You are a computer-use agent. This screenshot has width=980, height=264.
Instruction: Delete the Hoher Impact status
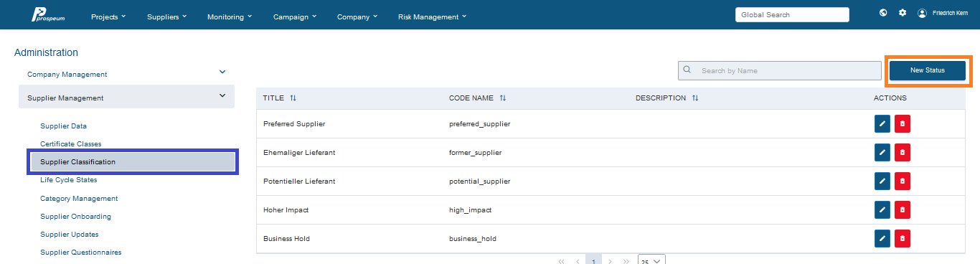(903, 209)
